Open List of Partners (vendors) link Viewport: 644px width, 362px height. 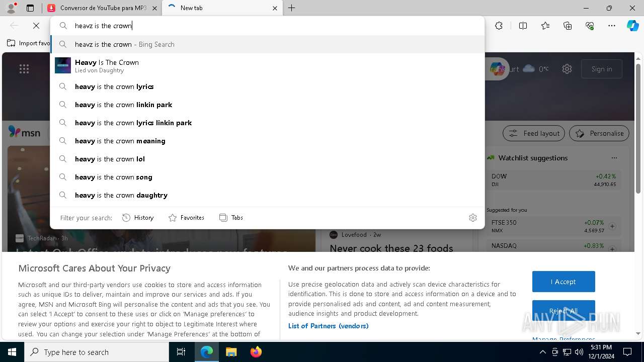click(329, 326)
